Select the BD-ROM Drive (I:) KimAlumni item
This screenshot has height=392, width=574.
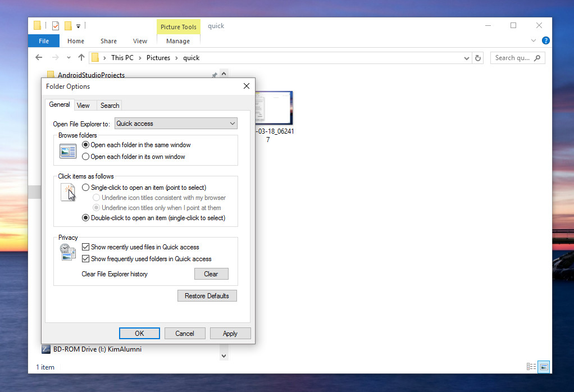point(97,349)
